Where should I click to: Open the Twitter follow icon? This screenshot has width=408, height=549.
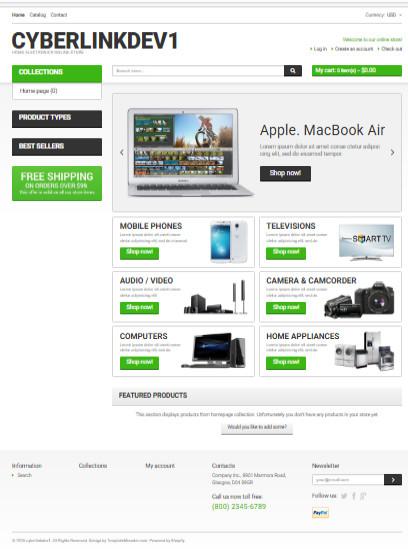tap(344, 496)
